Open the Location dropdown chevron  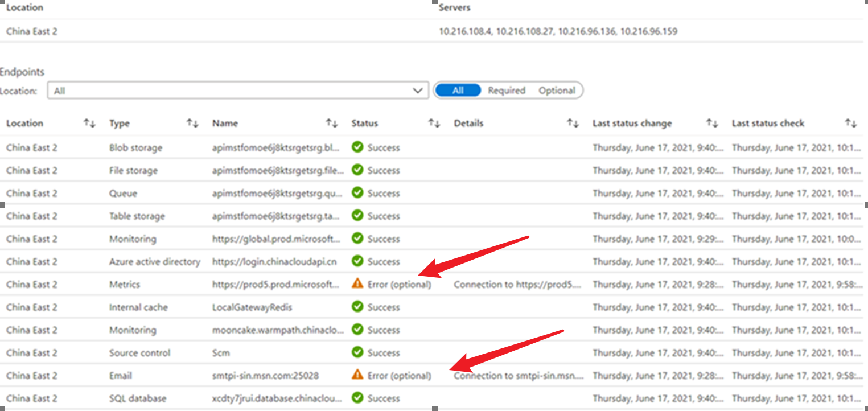(x=418, y=91)
